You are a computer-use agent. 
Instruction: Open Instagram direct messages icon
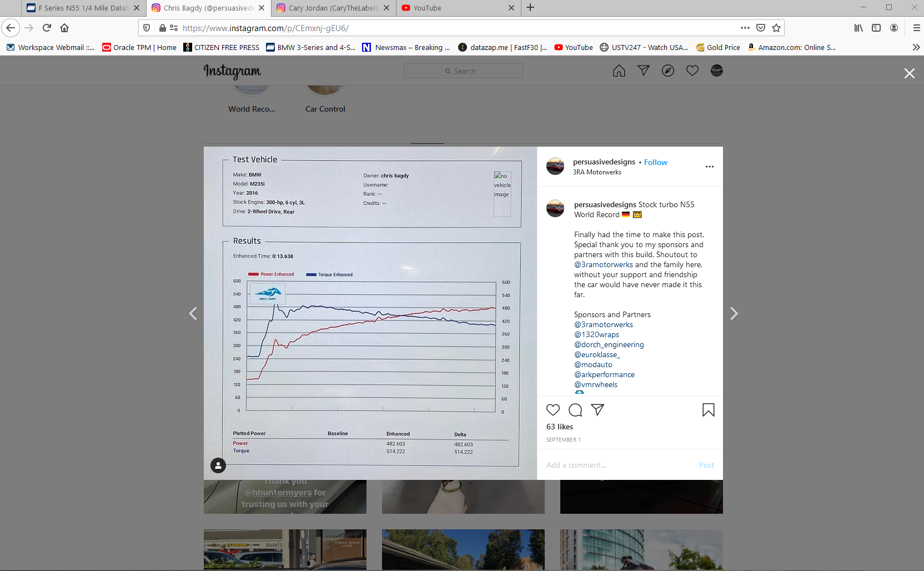(644, 71)
